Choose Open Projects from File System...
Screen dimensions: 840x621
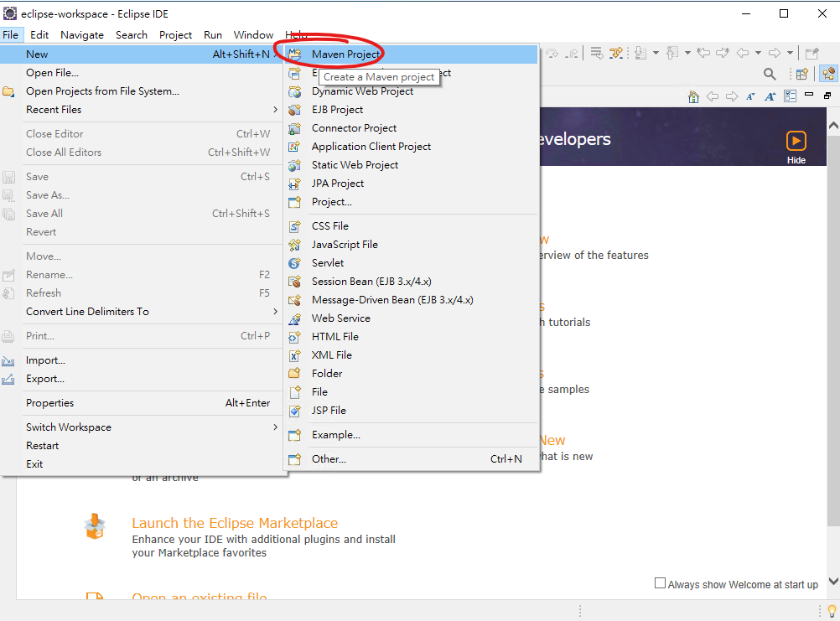(142, 91)
